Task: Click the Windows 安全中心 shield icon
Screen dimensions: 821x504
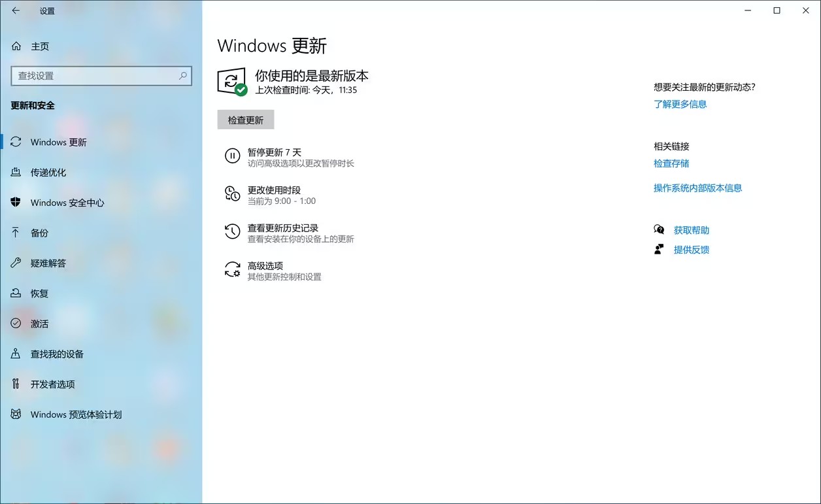Action: [x=16, y=203]
